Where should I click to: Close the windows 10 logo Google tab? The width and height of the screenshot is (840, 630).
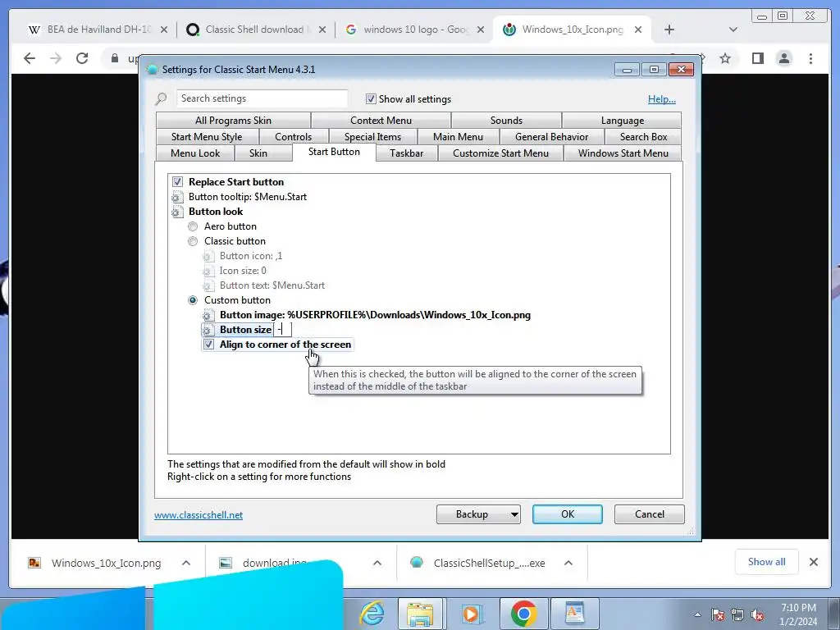tap(481, 30)
